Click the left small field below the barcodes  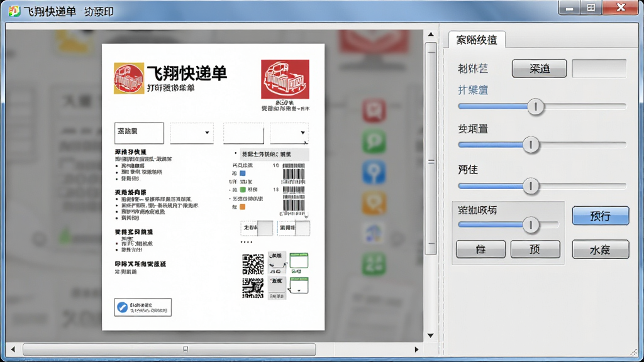(x=257, y=228)
